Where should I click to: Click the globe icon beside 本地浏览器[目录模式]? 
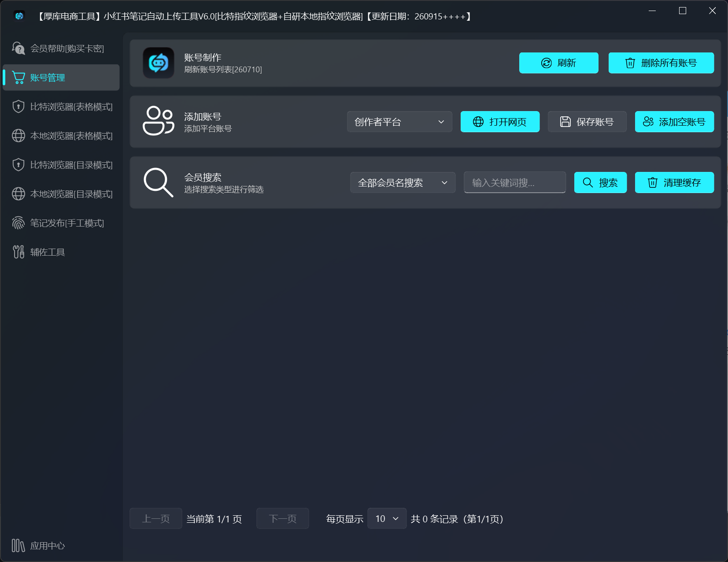18,194
